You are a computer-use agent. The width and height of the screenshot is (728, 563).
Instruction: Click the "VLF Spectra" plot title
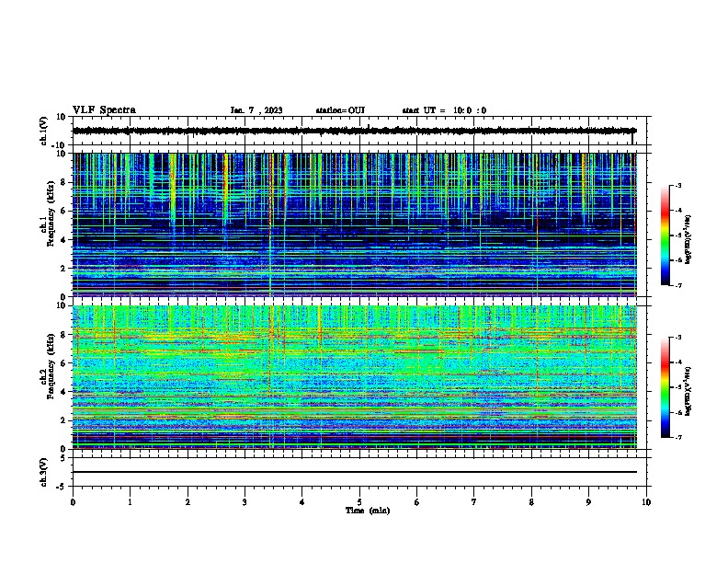pyautogui.click(x=104, y=110)
